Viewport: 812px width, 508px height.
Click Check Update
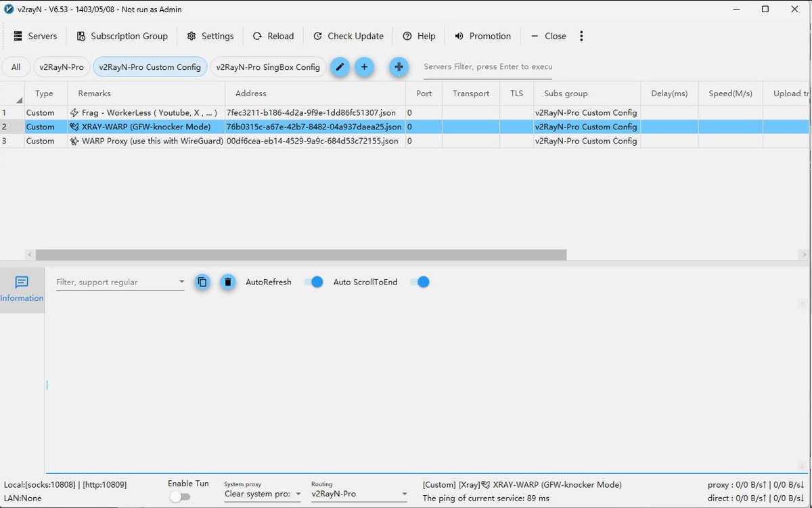pos(348,36)
